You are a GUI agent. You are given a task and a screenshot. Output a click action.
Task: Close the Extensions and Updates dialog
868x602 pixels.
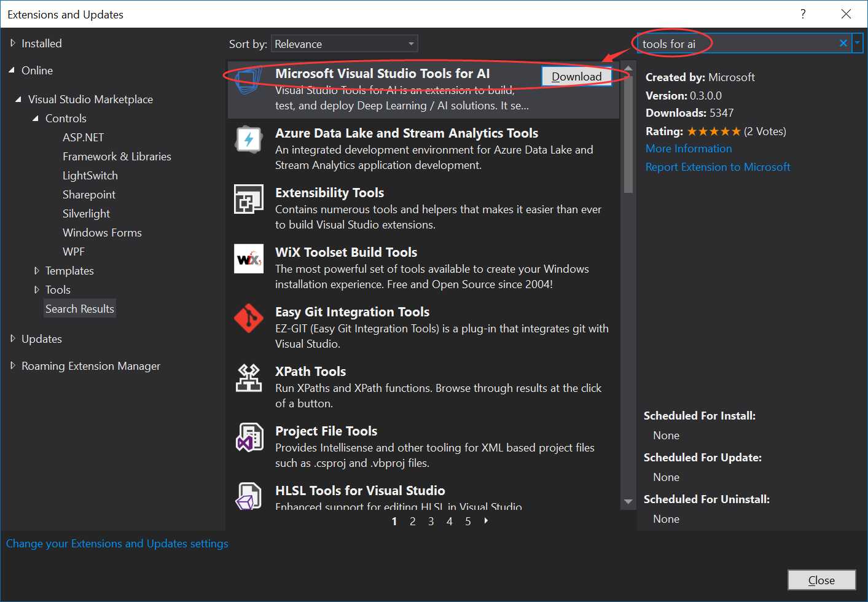846,14
